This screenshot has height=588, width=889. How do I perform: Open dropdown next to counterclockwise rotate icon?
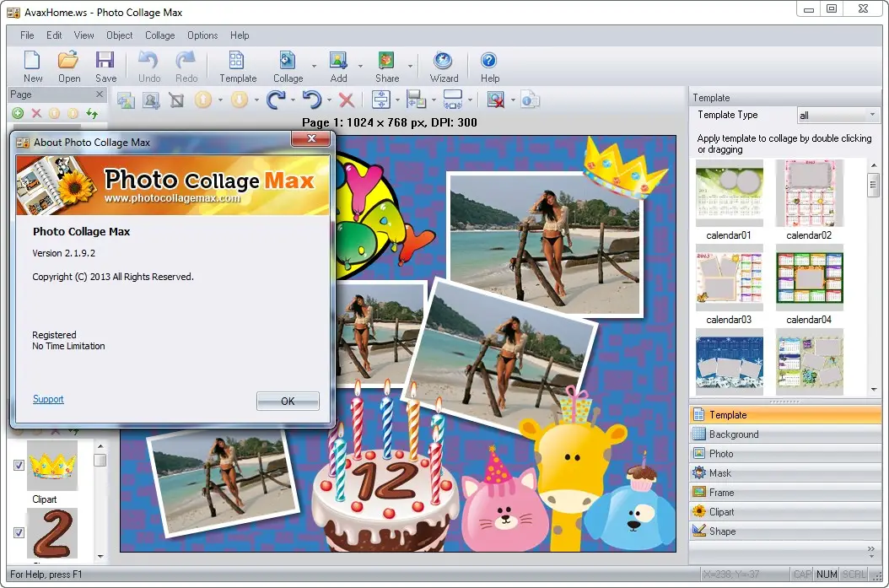pos(330,100)
